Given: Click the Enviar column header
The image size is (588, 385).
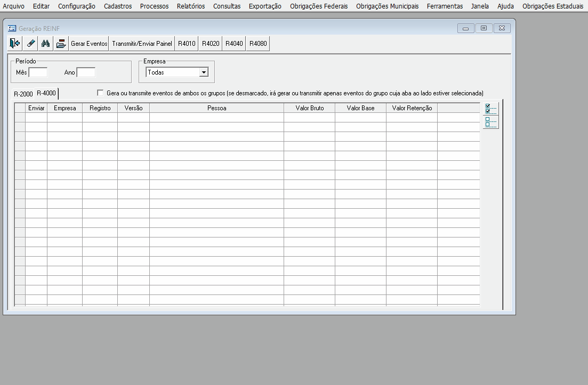Looking at the screenshot, I should click(36, 108).
